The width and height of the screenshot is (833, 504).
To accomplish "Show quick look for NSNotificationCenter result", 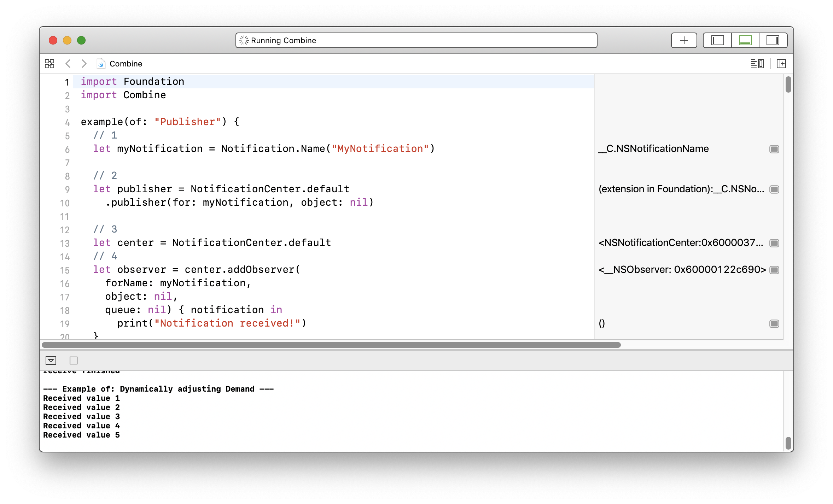I will click(774, 243).
